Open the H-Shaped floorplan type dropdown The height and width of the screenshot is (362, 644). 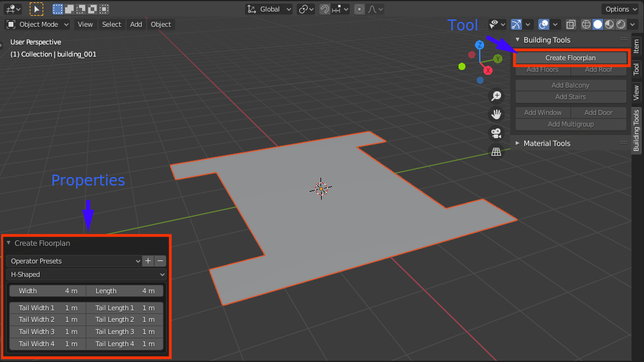pyautogui.click(x=86, y=274)
